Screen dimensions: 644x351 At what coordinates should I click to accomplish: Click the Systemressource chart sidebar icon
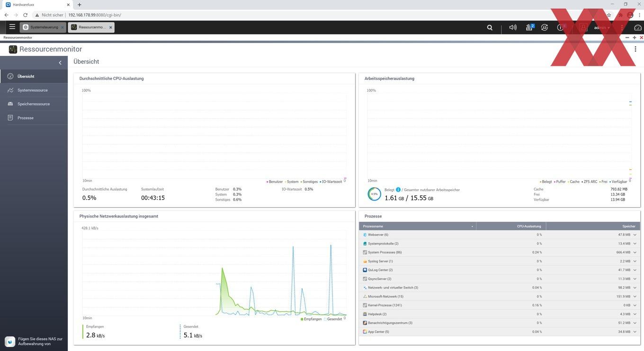pos(10,90)
